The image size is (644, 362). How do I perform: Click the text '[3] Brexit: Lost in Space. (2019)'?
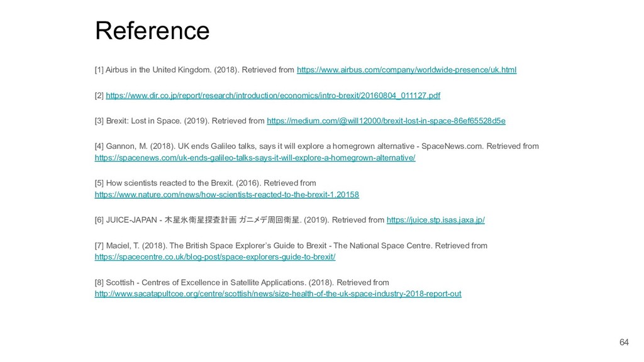click(152, 121)
